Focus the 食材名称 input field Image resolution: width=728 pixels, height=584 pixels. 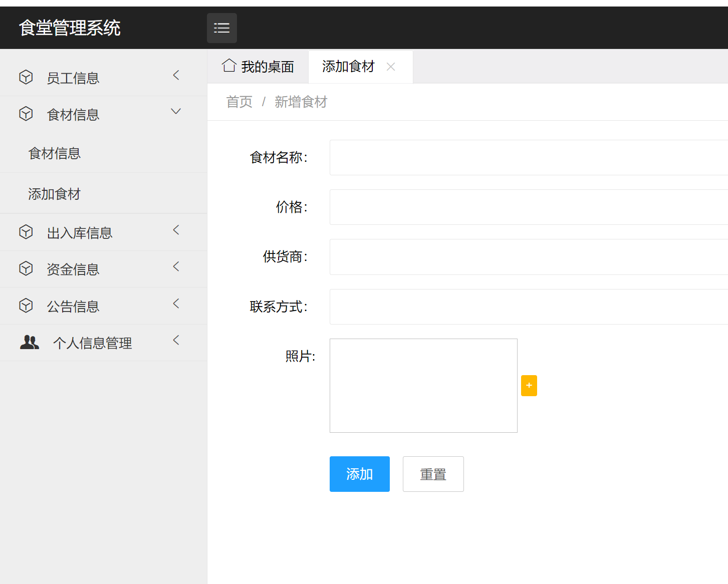529,157
